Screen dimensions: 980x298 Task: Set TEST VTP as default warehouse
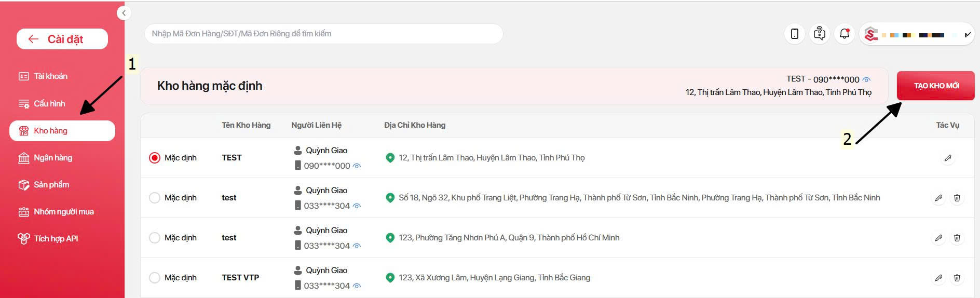(x=155, y=278)
